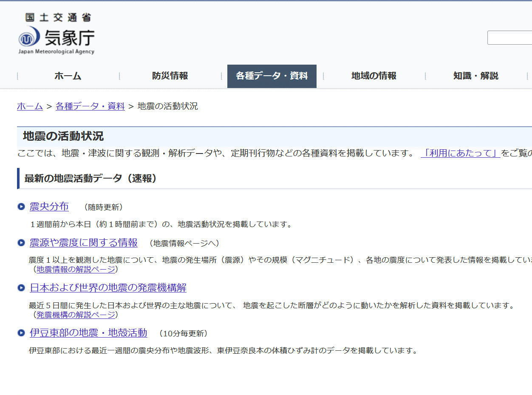Click bullet icon beside 日本および世界の地震の発震機構解

coord(21,288)
